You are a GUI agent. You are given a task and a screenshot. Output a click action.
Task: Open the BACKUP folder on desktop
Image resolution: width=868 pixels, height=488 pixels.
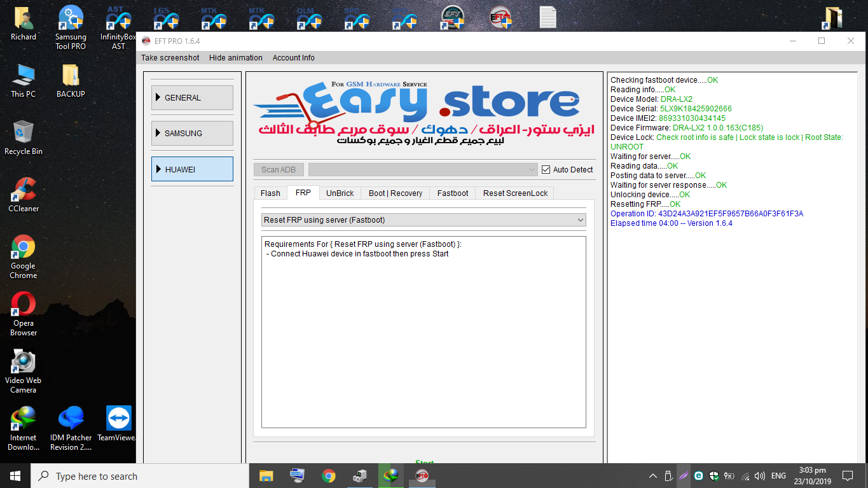[x=71, y=81]
